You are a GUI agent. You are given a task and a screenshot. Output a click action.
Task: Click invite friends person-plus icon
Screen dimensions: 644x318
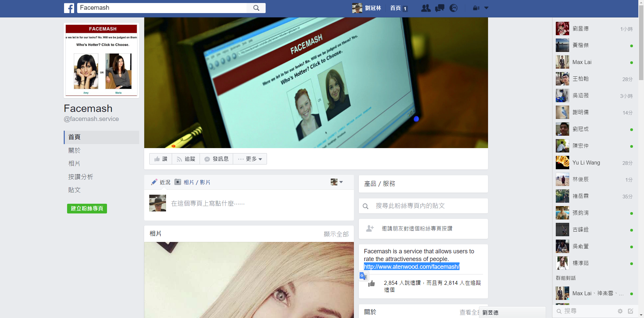(x=370, y=229)
